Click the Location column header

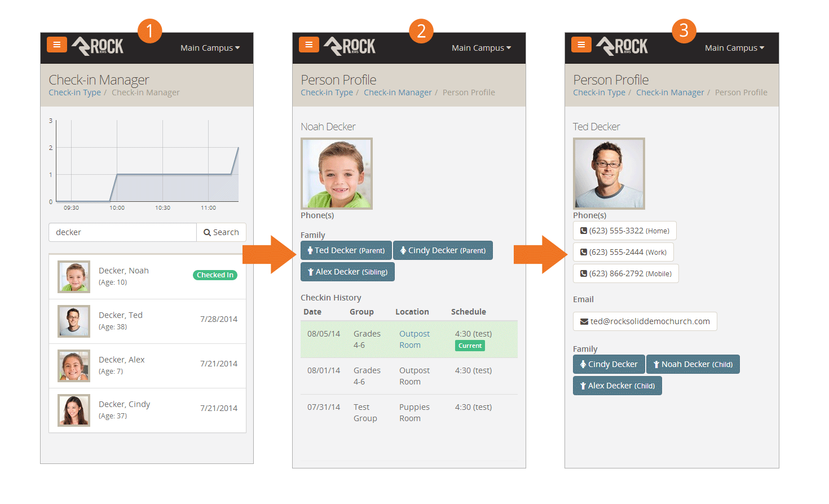pyautogui.click(x=412, y=312)
